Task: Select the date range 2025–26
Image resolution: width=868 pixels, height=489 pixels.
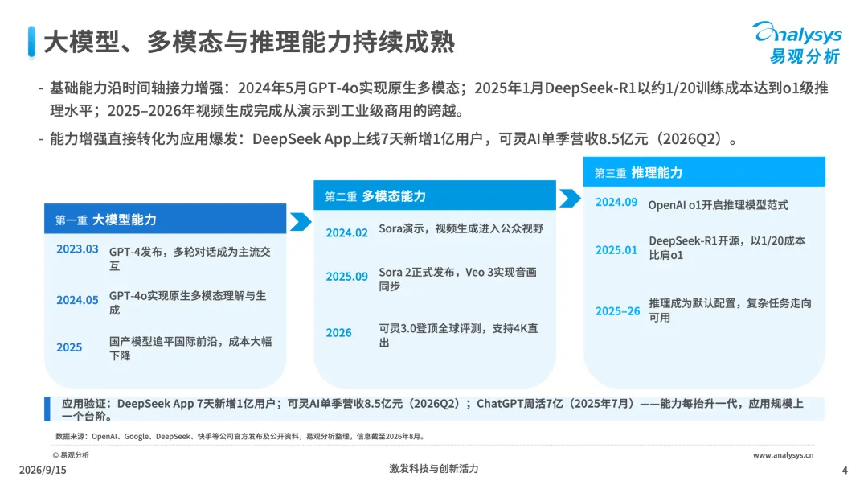Action: [618, 311]
